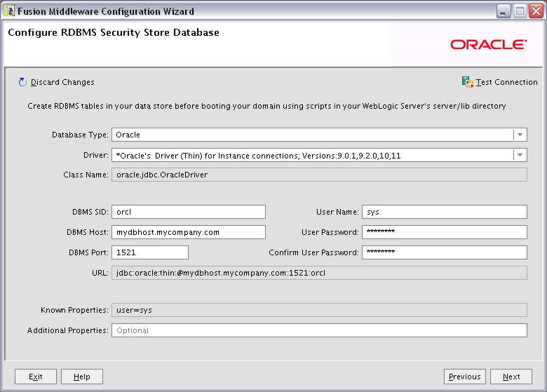Proceed with the Next button
The image size is (547, 392).
pyautogui.click(x=511, y=377)
